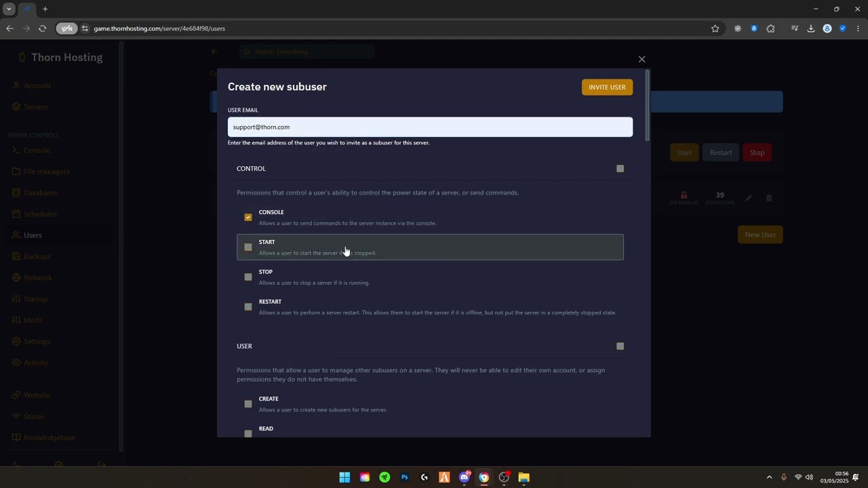Enable the Read permission checkbox

tap(248, 433)
